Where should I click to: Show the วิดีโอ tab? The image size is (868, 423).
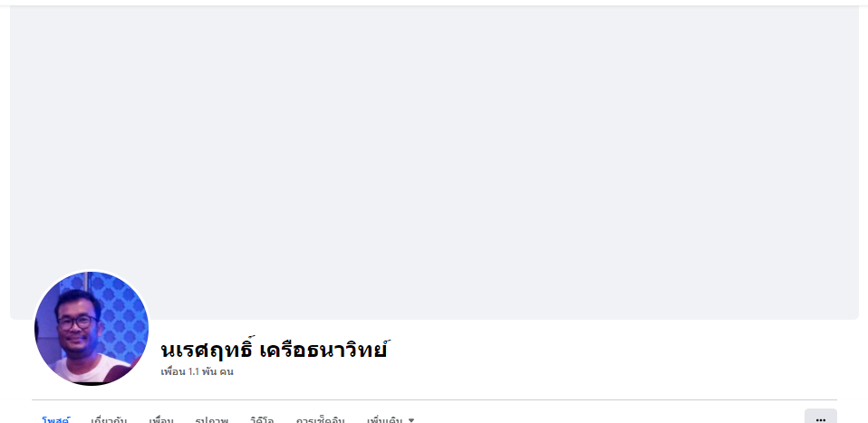click(262, 419)
